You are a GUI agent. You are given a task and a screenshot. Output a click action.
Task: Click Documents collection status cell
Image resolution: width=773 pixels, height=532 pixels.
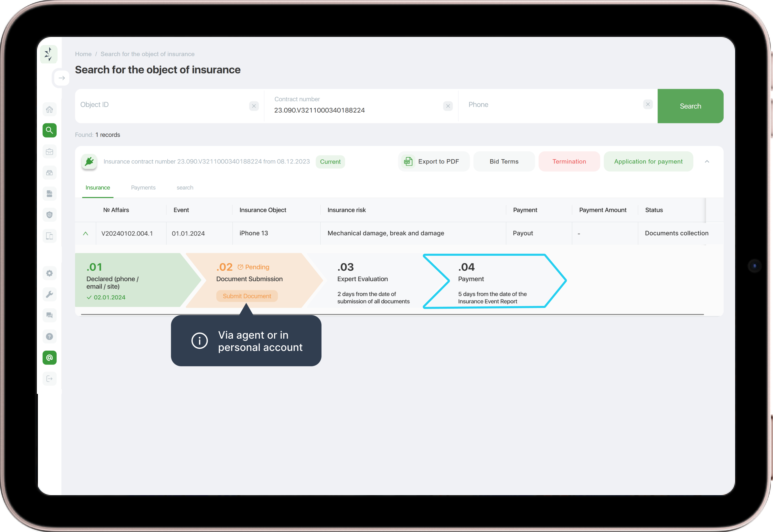[x=676, y=233]
